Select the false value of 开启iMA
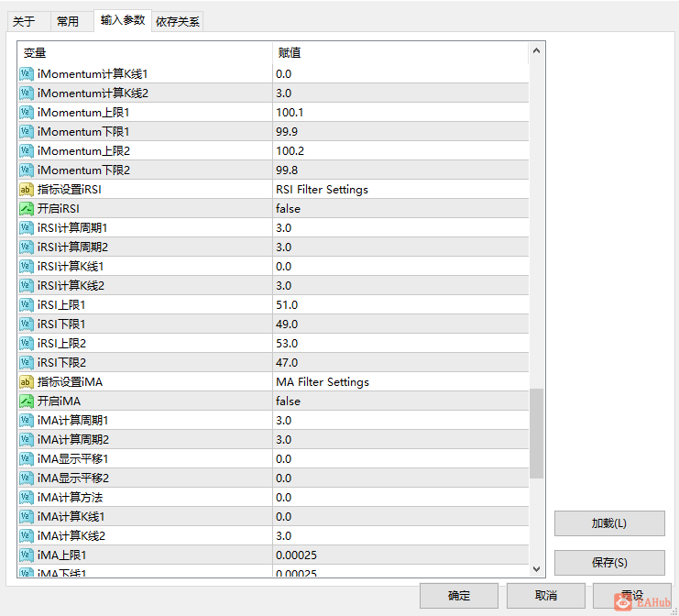679x616 pixels. pos(288,401)
